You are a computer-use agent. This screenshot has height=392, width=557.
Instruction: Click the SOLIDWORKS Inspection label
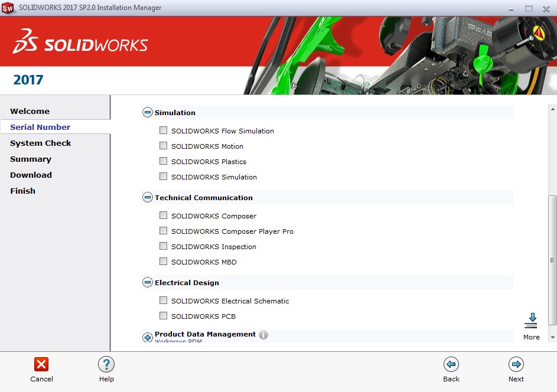click(213, 246)
